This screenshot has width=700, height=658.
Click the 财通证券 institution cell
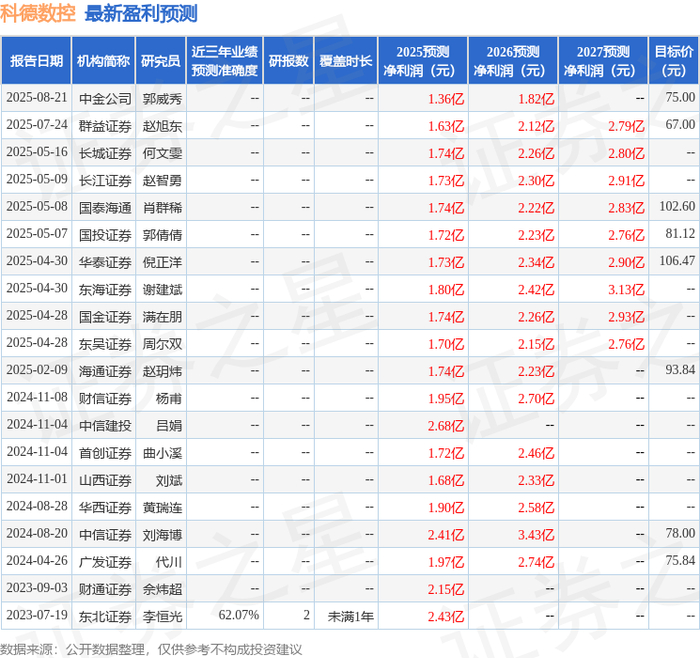[x=105, y=589]
